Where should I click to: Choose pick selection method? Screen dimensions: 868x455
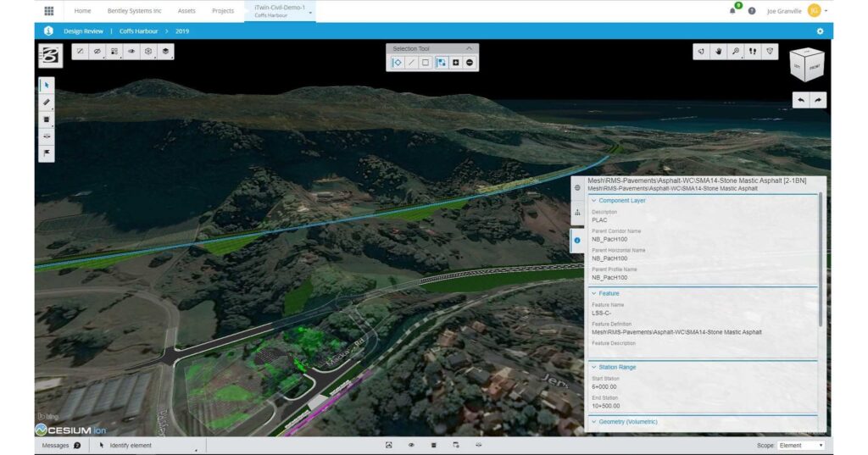398,63
